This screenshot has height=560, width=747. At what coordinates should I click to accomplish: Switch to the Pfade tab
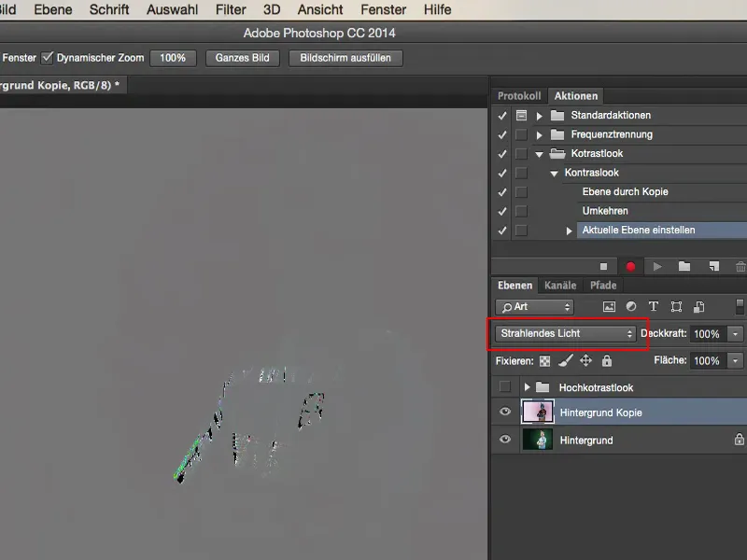pos(603,286)
